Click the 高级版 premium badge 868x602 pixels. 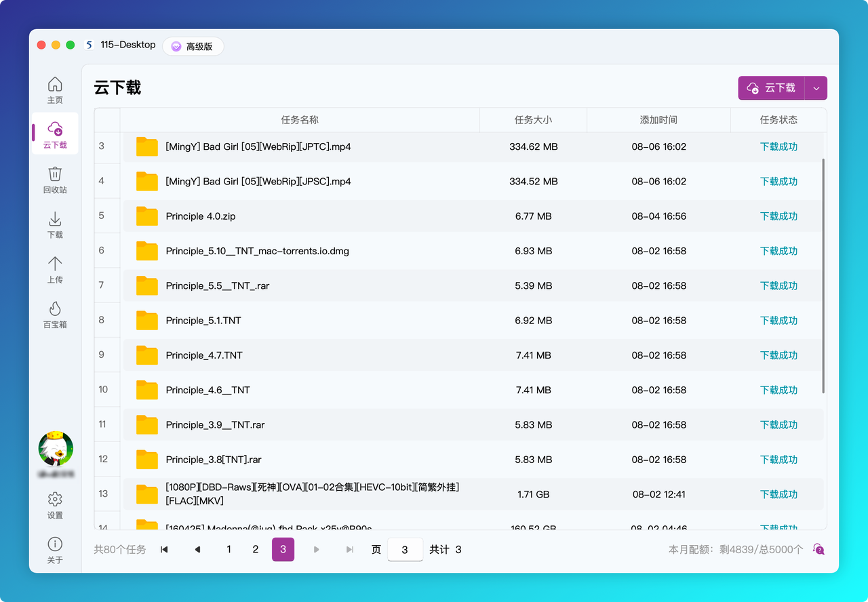[193, 47]
